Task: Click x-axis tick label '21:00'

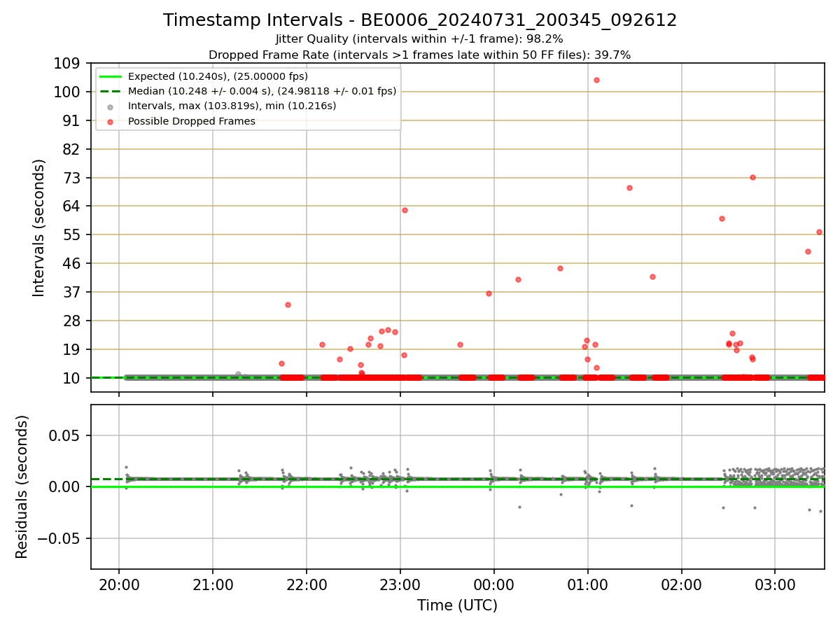Action: pyautogui.click(x=213, y=584)
